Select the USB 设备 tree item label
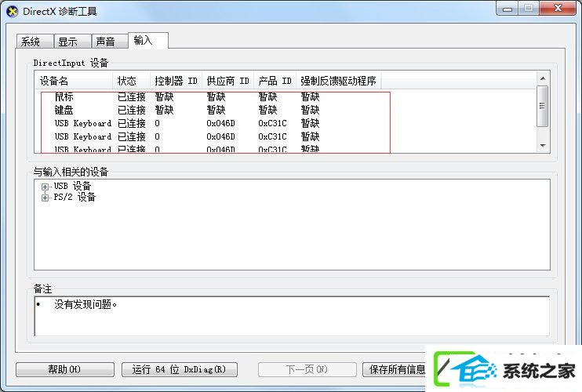 [x=72, y=186]
